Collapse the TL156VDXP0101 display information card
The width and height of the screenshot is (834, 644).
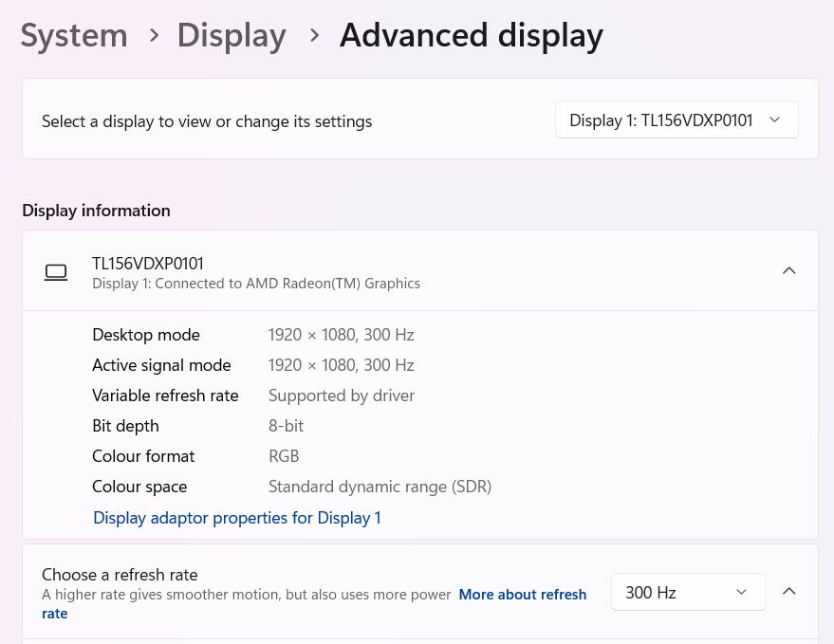click(x=788, y=271)
